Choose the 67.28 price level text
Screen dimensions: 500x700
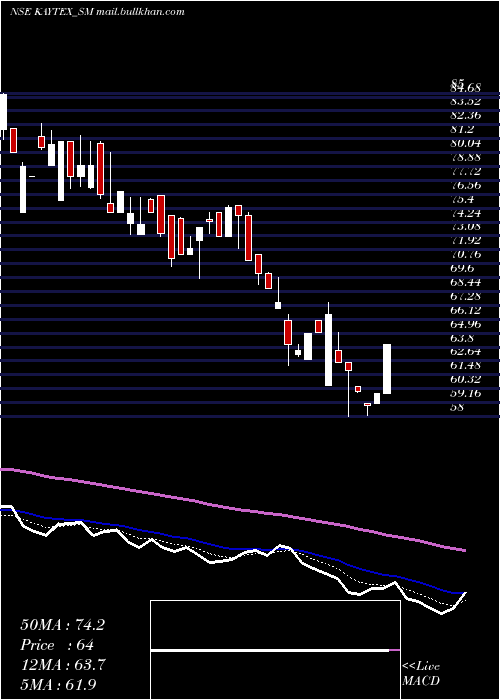pos(466,296)
